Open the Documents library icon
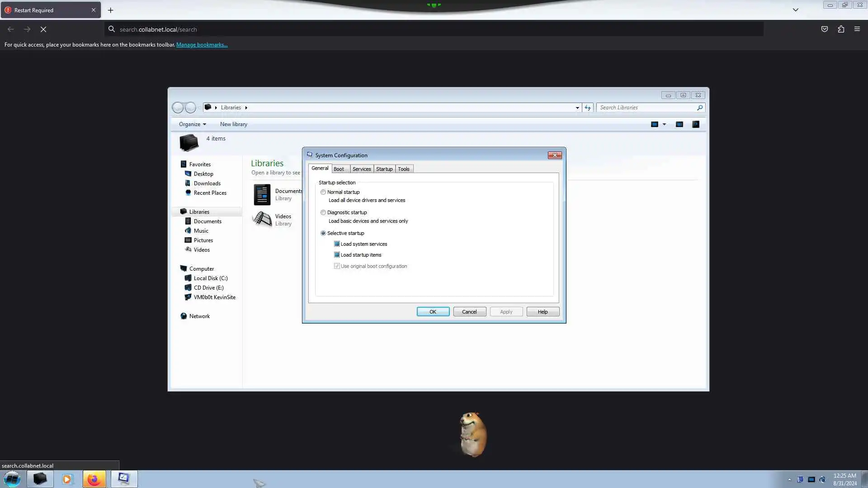 [x=262, y=195]
